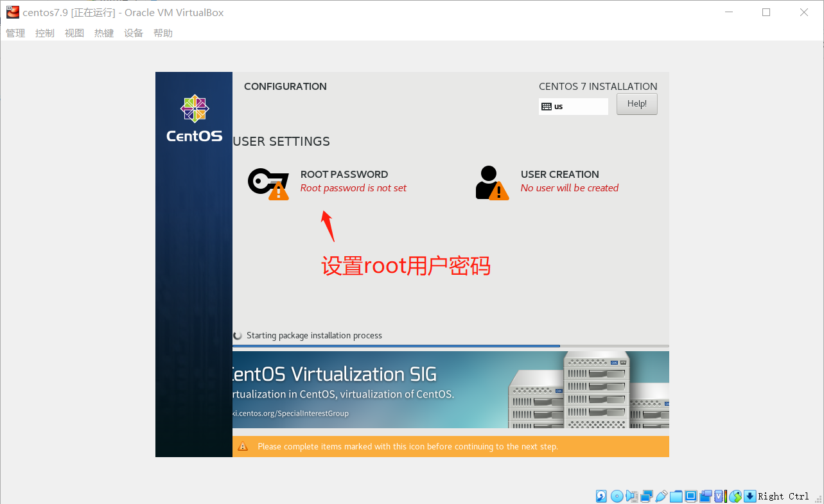Open the 视图 menu

pyautogui.click(x=75, y=33)
